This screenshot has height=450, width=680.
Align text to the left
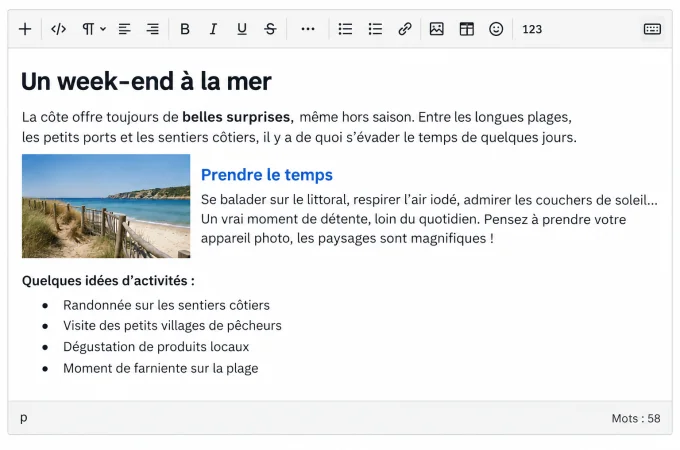(x=125, y=29)
